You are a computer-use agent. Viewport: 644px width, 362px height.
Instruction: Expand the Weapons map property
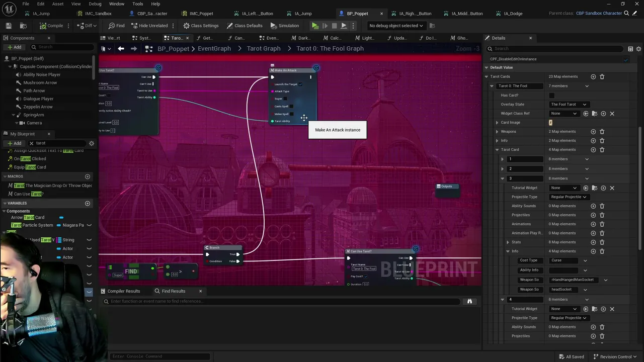point(497,132)
